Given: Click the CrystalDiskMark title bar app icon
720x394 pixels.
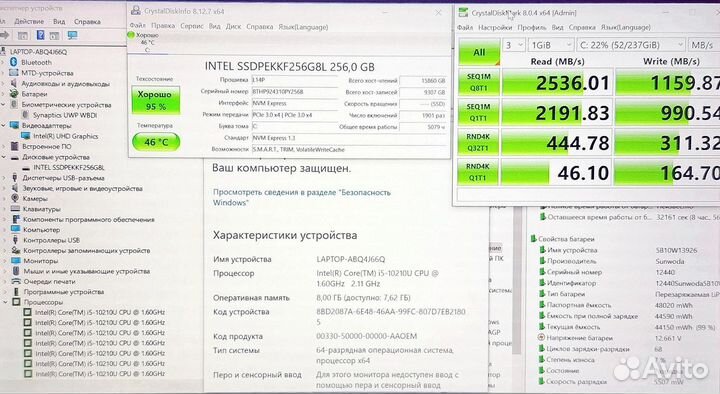Looking at the screenshot, I should (x=464, y=13).
